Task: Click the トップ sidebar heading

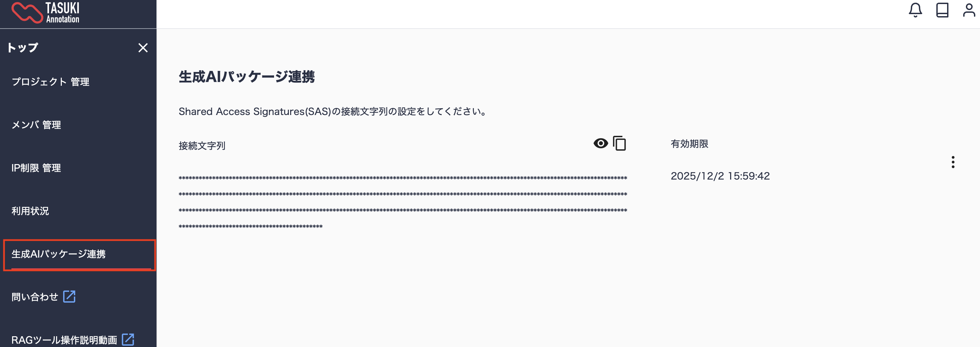Action: click(x=23, y=48)
